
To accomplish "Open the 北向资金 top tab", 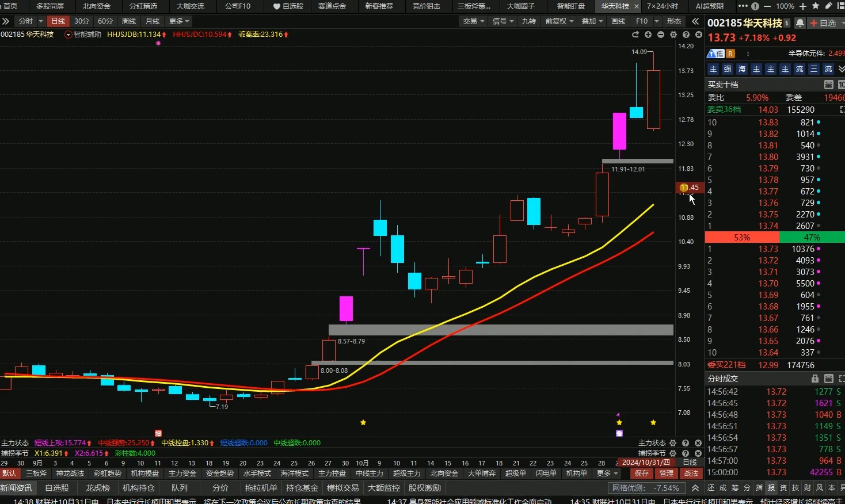I will 96,6.
